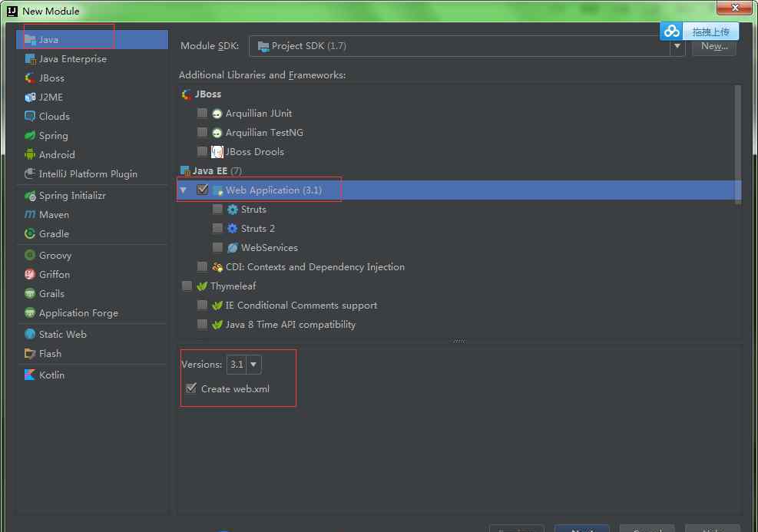
Task: Click the Groovy module icon
Action: pyautogui.click(x=30, y=255)
